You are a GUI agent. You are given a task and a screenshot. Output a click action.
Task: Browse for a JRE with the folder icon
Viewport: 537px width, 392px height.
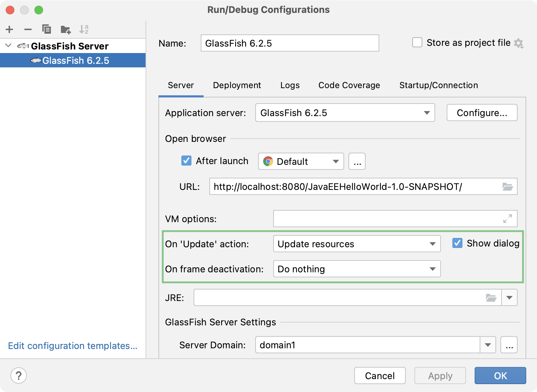point(491,298)
